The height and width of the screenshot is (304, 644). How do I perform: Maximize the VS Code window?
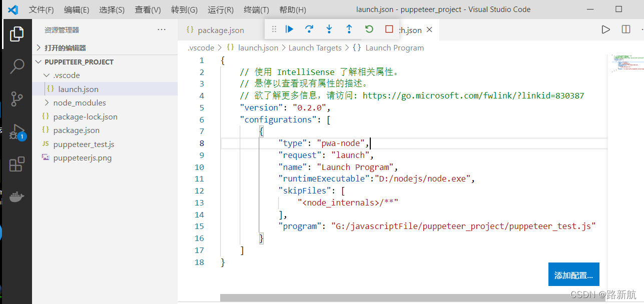click(618, 9)
